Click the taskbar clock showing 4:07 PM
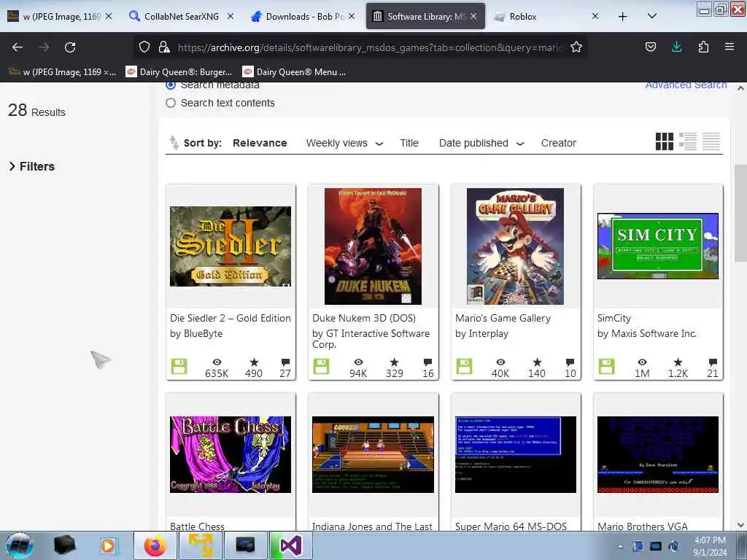Screen dimensions: 747x560 point(710,546)
